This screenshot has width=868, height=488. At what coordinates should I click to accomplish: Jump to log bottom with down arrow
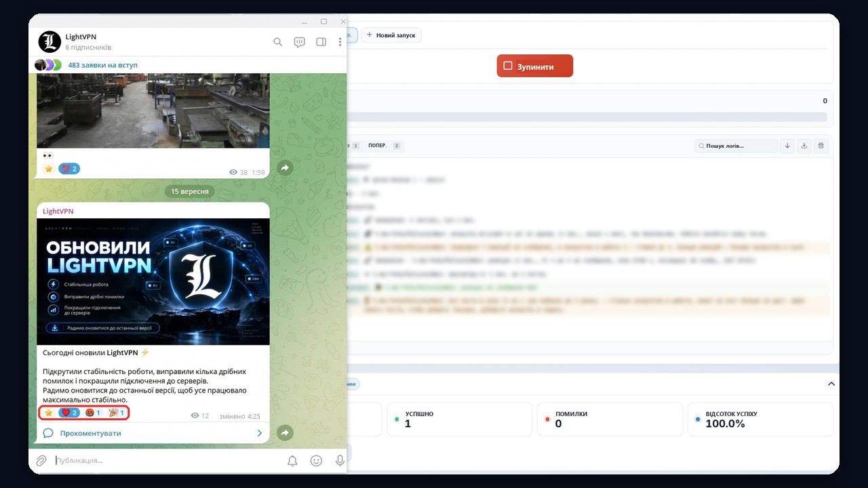pos(787,146)
